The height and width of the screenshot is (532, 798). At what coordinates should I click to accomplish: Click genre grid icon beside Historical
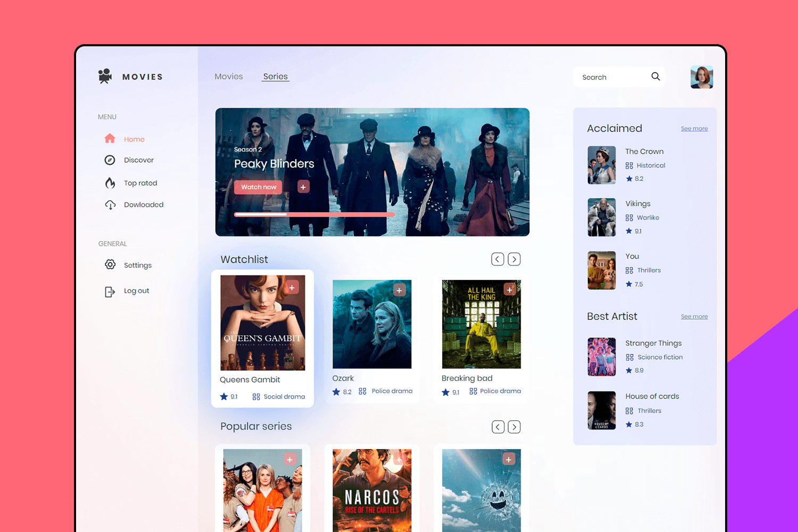(629, 165)
